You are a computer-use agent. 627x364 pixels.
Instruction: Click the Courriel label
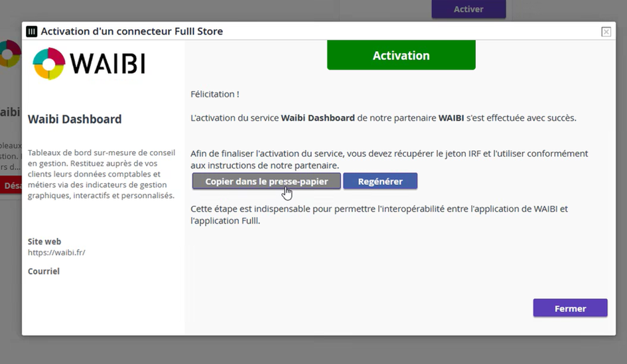click(44, 271)
